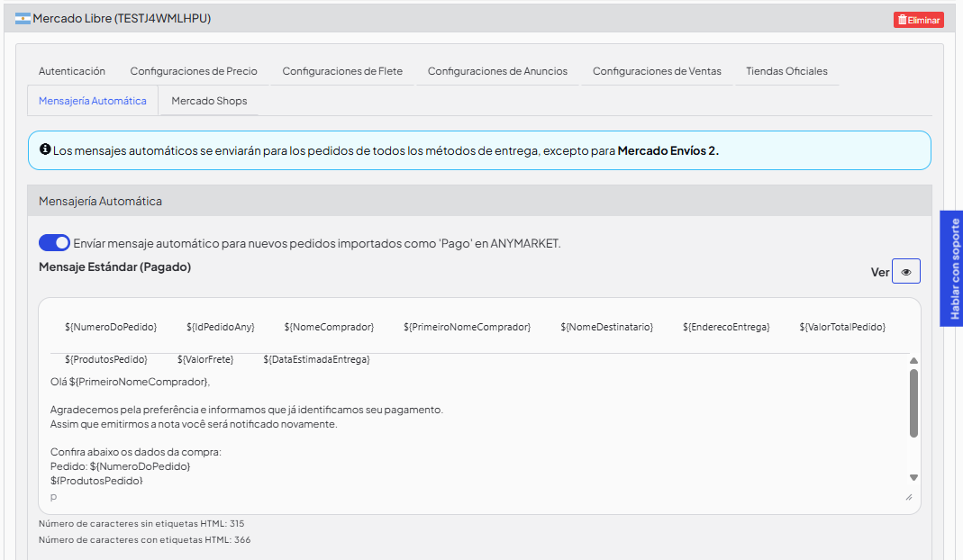Open the Autenticación tab
Viewport: 963px width, 560px height.
coord(72,71)
